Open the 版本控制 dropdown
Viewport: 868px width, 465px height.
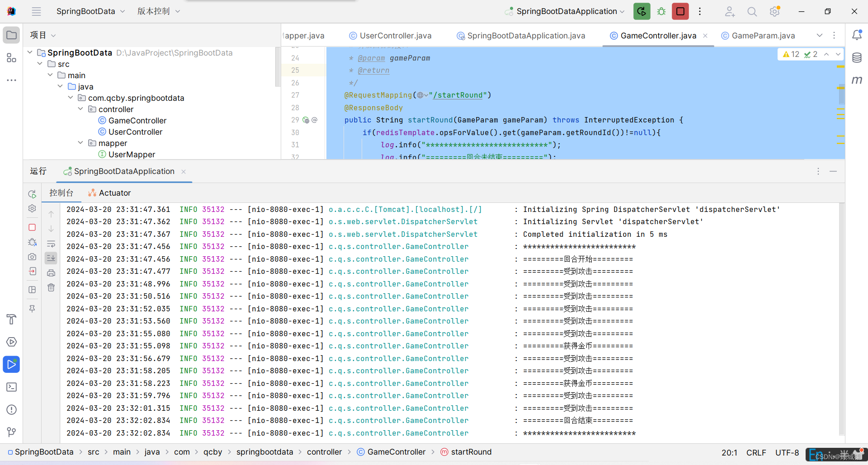coord(158,11)
